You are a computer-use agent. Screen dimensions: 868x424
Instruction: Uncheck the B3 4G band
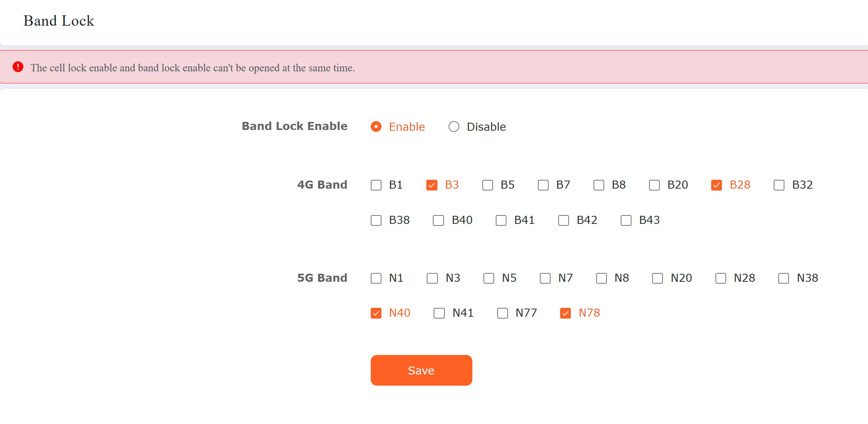[432, 185]
